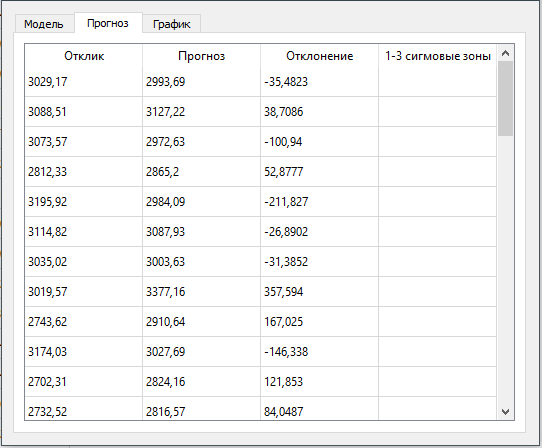Click the response cell 3019,57
The height and width of the screenshot is (448, 542).
[84, 292]
